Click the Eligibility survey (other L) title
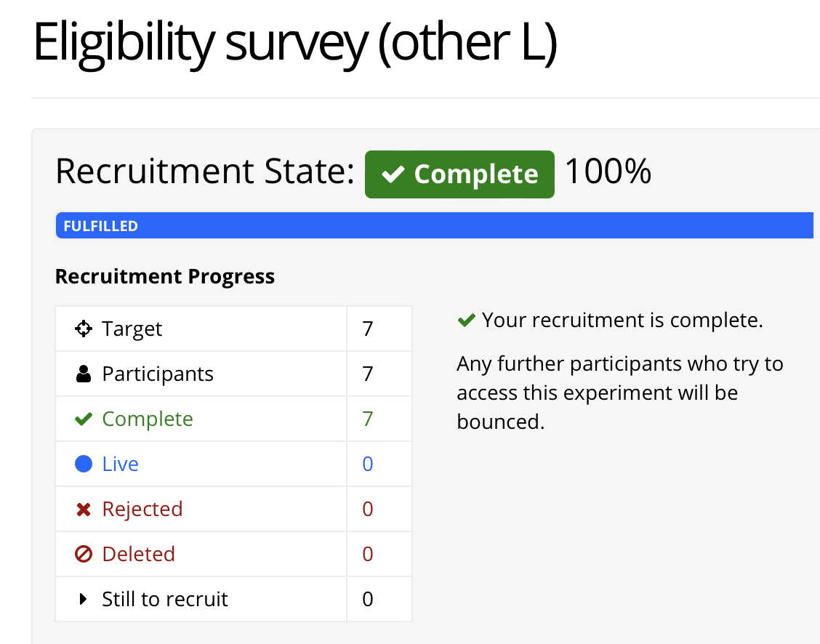 (x=295, y=43)
